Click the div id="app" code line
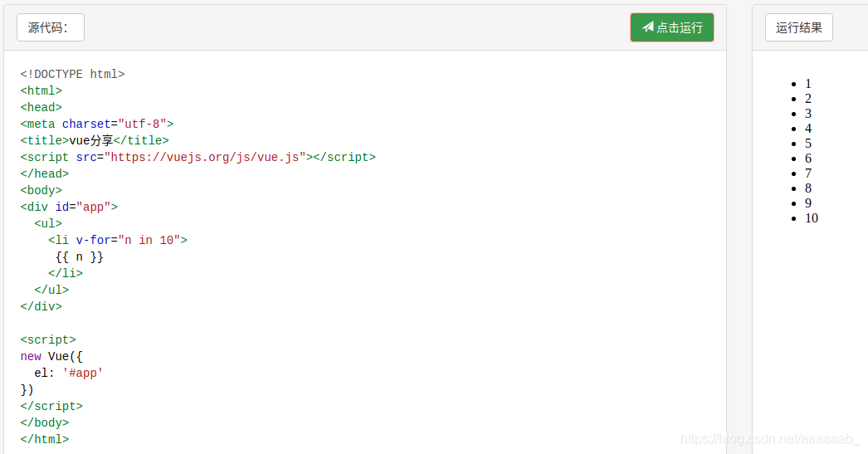Viewport: 868px width, 454px height. (69, 207)
